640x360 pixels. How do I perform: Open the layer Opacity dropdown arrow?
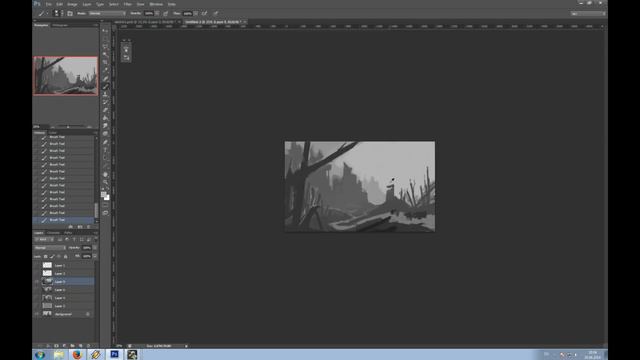click(x=95, y=248)
